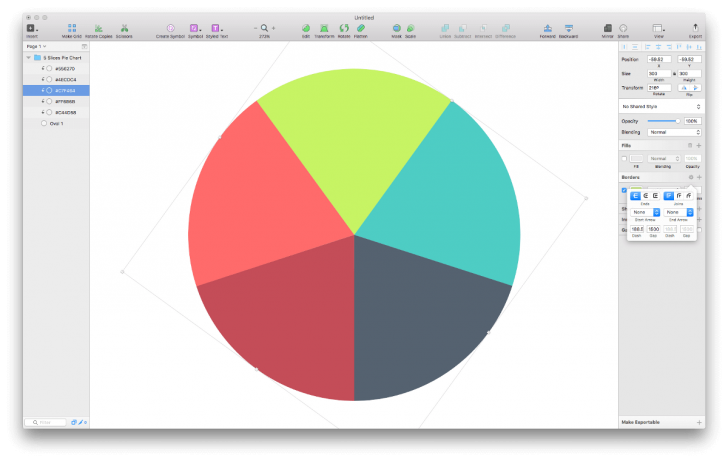
Task: Click the Rotate transform field
Action: (x=659, y=88)
